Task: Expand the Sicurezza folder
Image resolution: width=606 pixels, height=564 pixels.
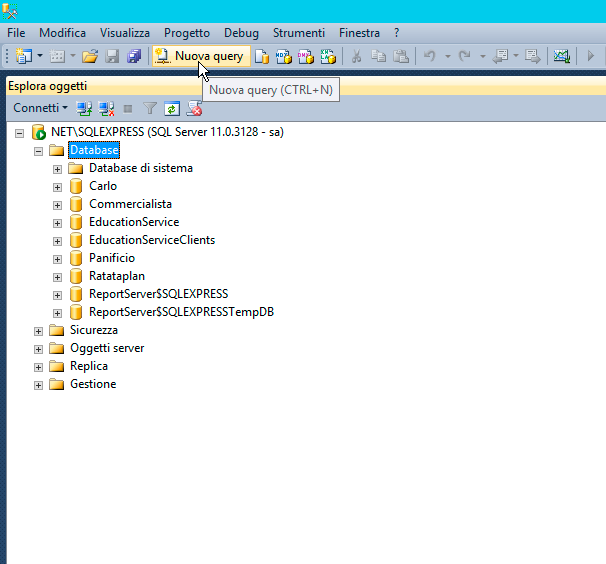Action: (38, 331)
